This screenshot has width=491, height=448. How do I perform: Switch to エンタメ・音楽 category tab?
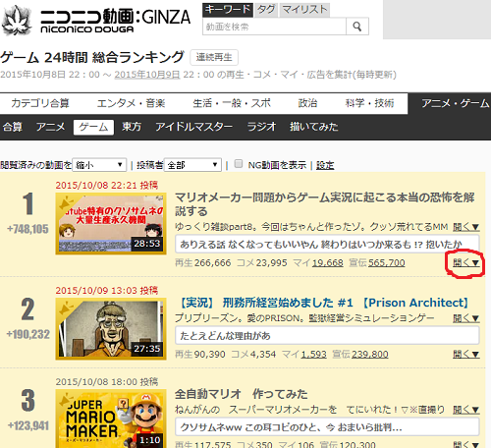coord(131,103)
